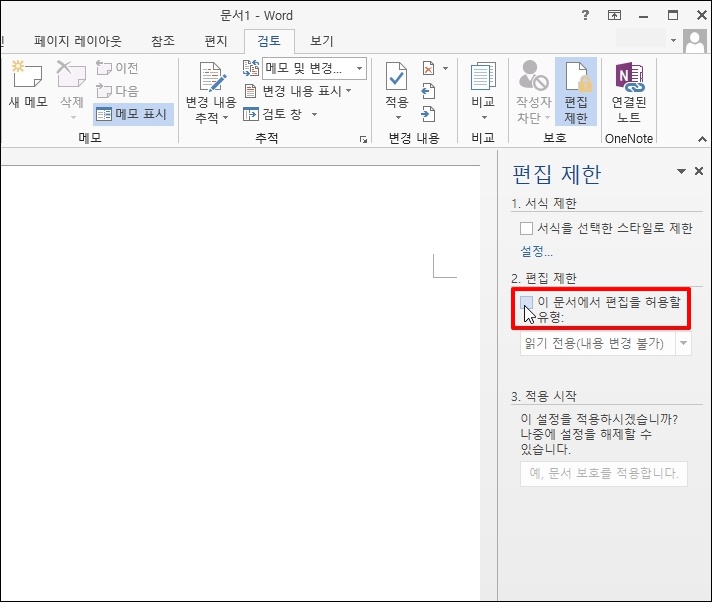Click the 비교 (Compare) icon

pyautogui.click(x=483, y=76)
